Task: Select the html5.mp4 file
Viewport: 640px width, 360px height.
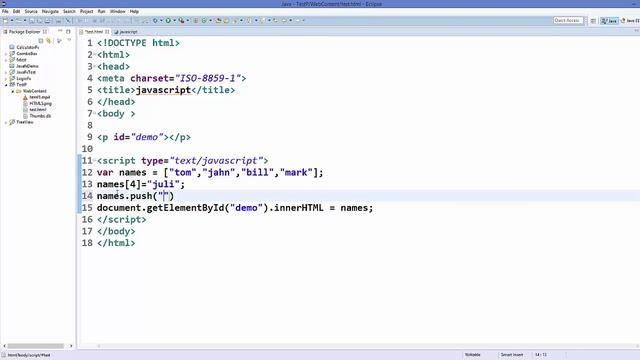Action: click(40, 97)
